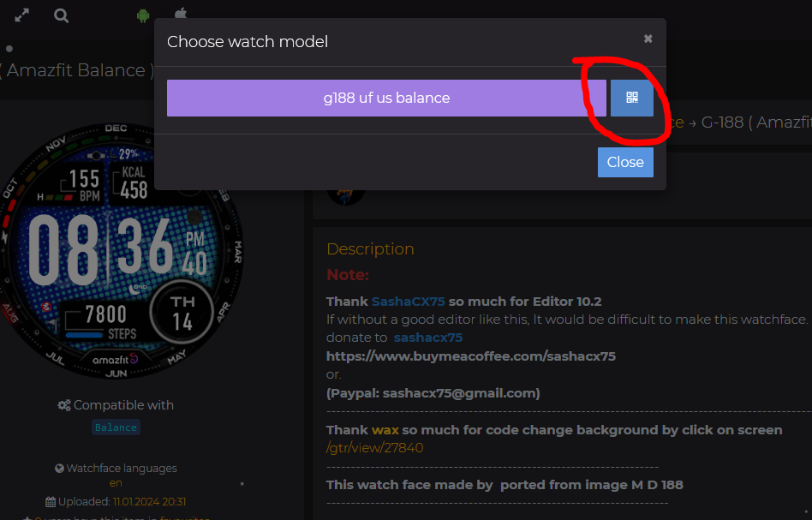The width and height of the screenshot is (812, 520).
Task: Open the first SashaCX75 author link
Action: tap(408, 302)
